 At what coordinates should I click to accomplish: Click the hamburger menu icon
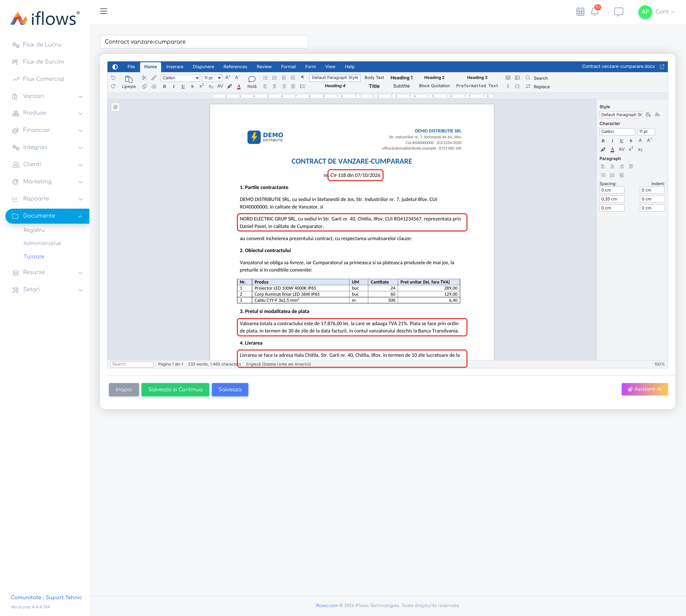tap(104, 11)
